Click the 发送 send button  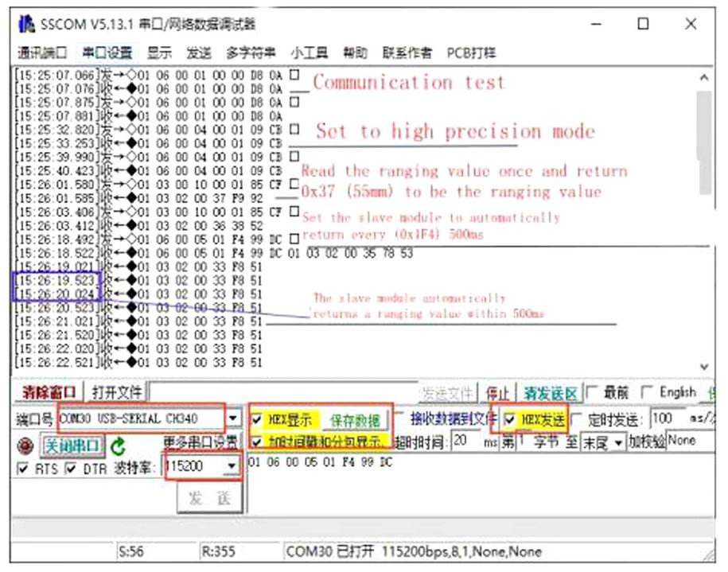(210, 498)
